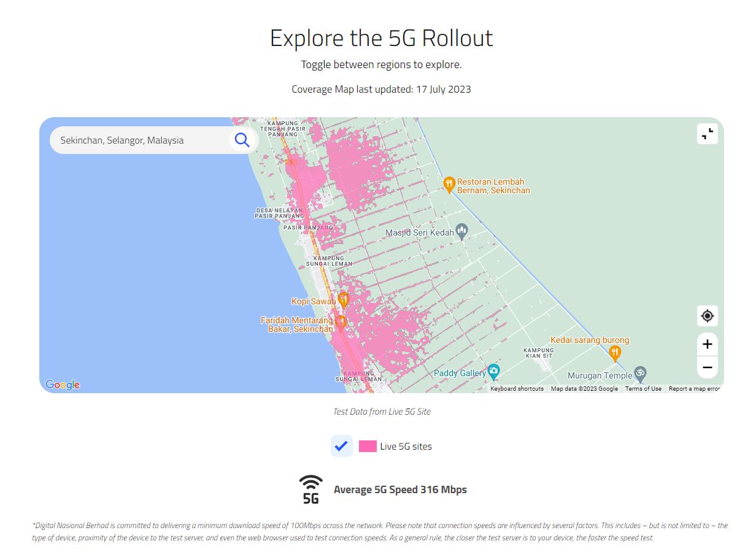The image size is (756, 560).
Task: Select the Restoran Lembah Bernam restaurant marker
Action: pos(450,182)
